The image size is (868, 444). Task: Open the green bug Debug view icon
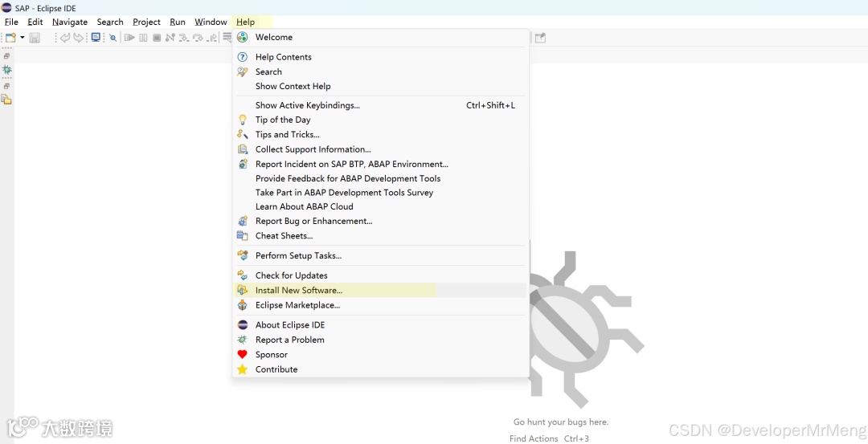point(6,70)
